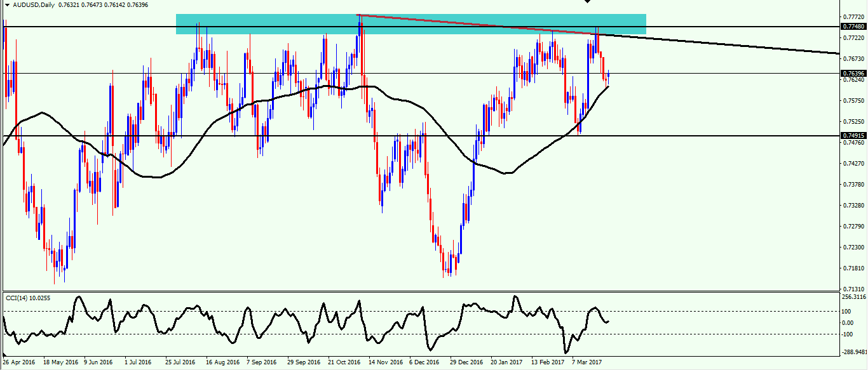This screenshot has width=868, height=370.
Task: Select the cyan resistance zone rectangle
Action: pyautogui.click(x=411, y=24)
